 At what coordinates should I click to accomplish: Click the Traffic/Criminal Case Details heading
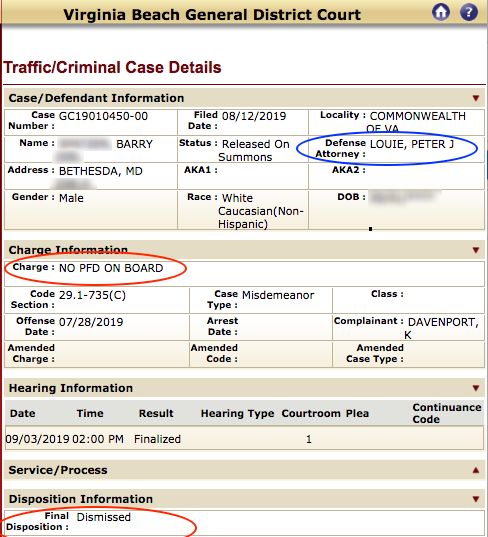[112, 67]
